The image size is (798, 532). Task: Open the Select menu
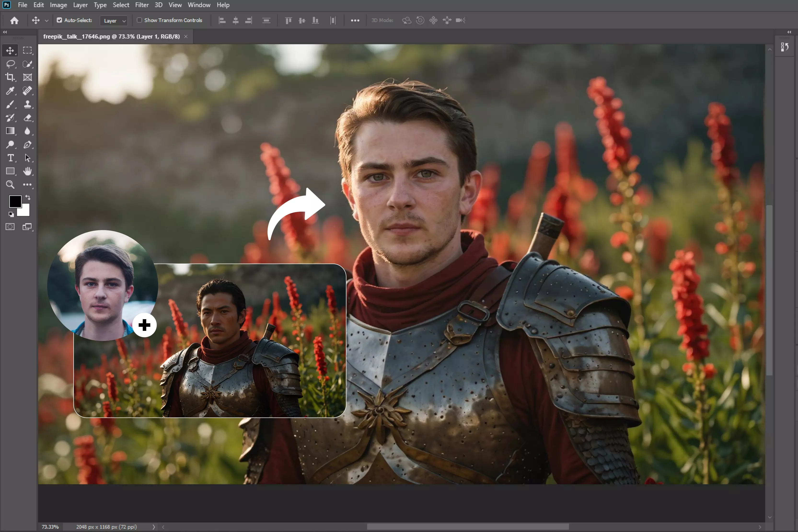[121, 5]
